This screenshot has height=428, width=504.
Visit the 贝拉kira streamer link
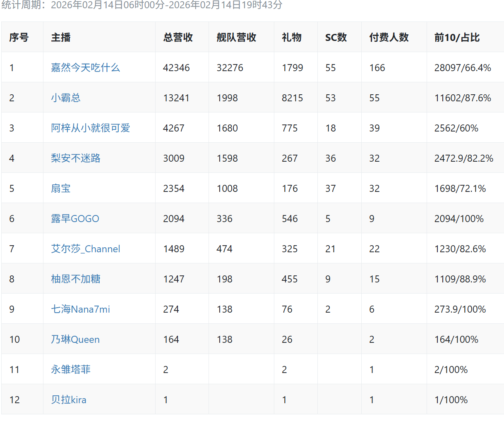(68, 399)
